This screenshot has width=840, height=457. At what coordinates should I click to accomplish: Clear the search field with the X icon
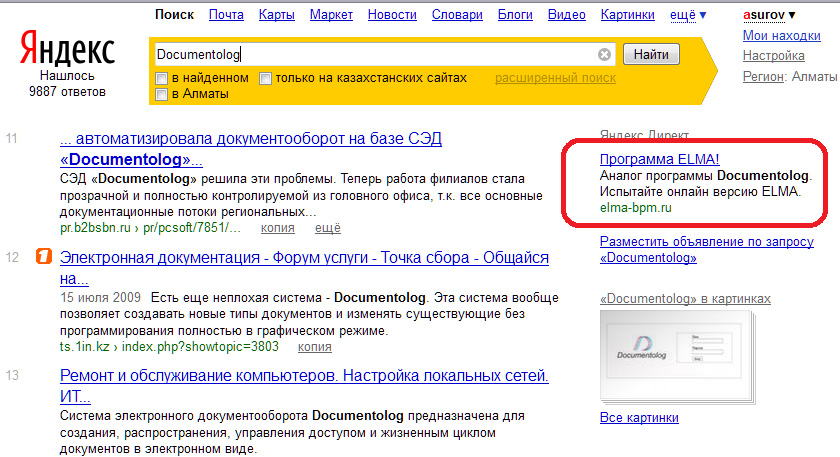pos(604,54)
